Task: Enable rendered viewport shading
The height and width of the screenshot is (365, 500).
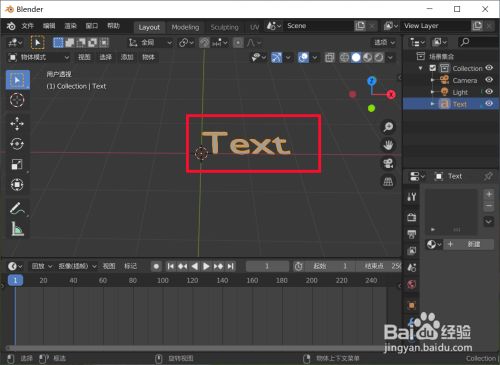Action: tap(379, 58)
